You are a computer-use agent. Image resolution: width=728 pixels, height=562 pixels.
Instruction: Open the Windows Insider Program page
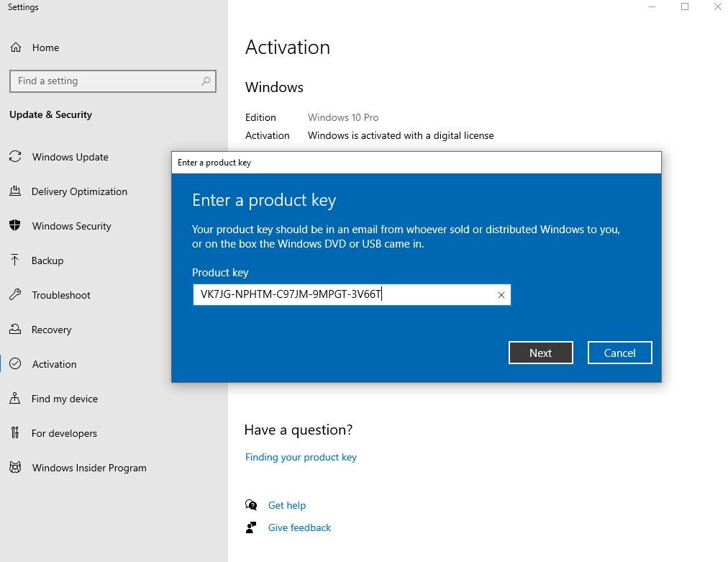click(16, 468)
